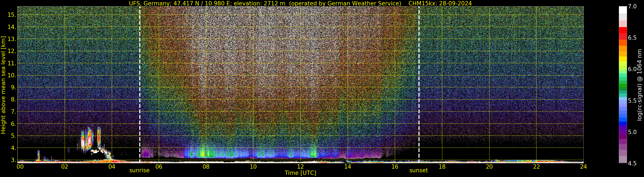644x177 pixels.
Task: Click the 'sunset' label below the axis
Action: [418, 171]
